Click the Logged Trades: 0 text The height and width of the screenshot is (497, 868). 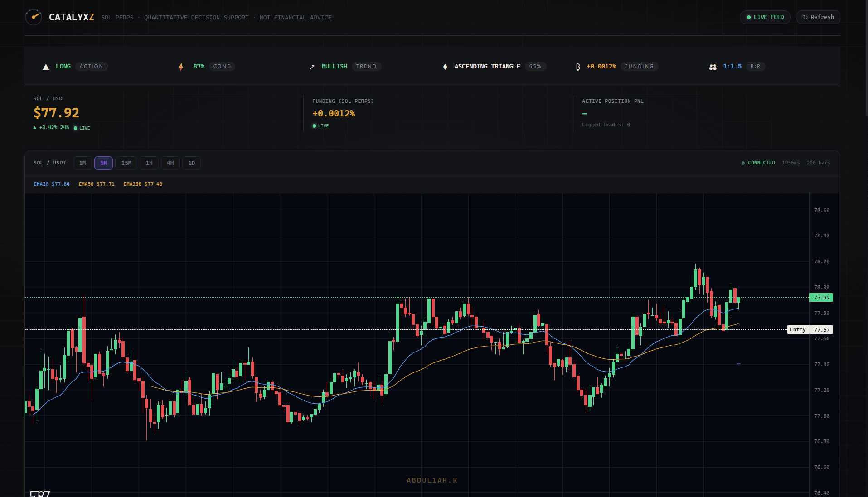[x=606, y=125]
